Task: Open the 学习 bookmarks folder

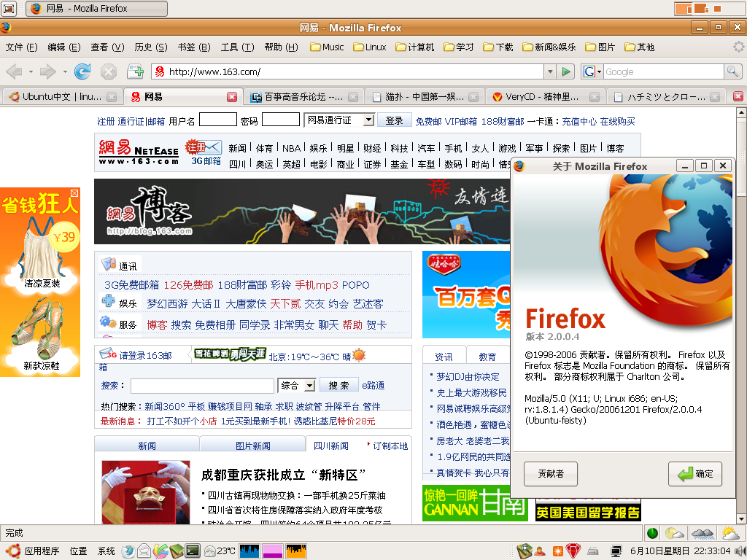Action: click(458, 47)
